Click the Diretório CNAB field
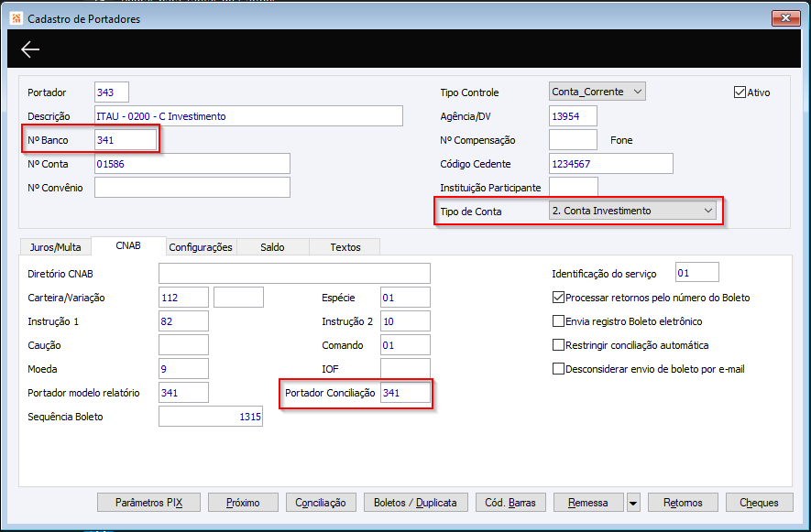Viewport: 811px width, 532px height. click(294, 274)
